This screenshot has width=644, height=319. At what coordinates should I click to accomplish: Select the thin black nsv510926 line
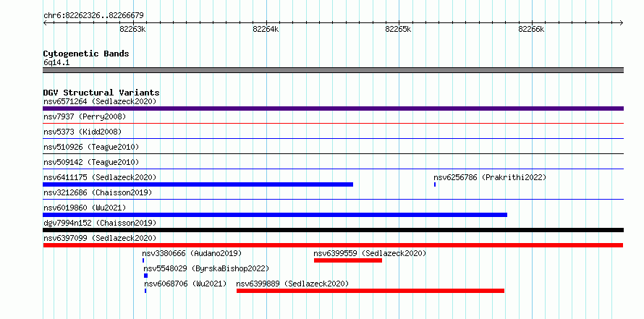tap(333, 153)
